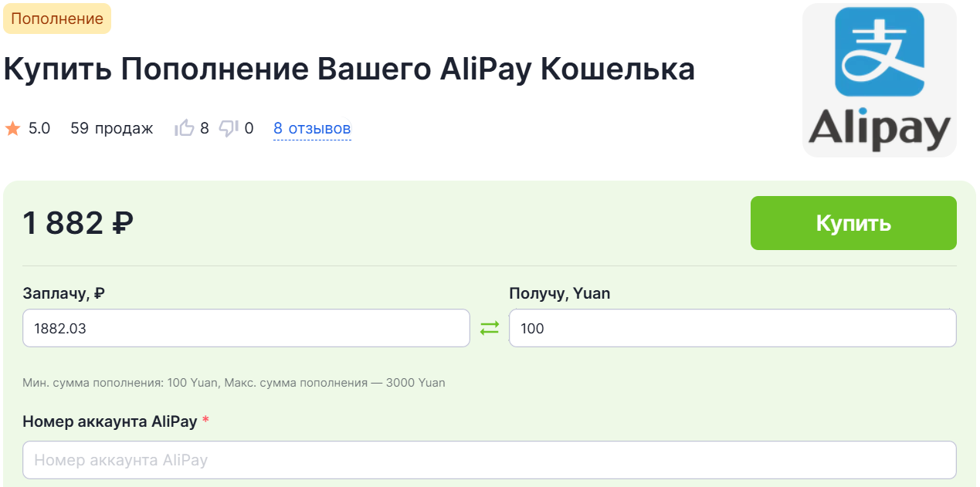Click the Номер аккаунта AliPay label
Screen dimensions: 980x487
tap(110, 421)
